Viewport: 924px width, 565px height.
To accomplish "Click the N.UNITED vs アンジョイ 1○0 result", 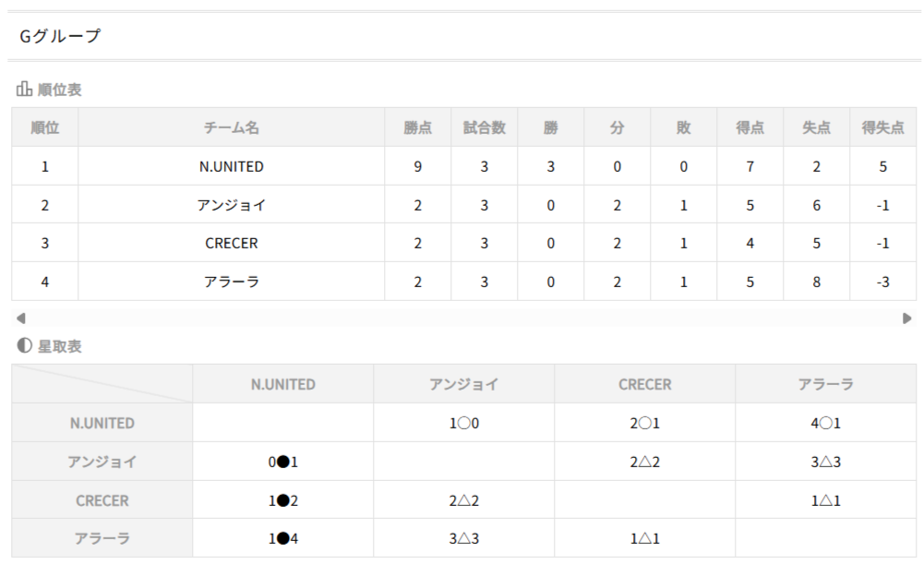I will click(463, 424).
